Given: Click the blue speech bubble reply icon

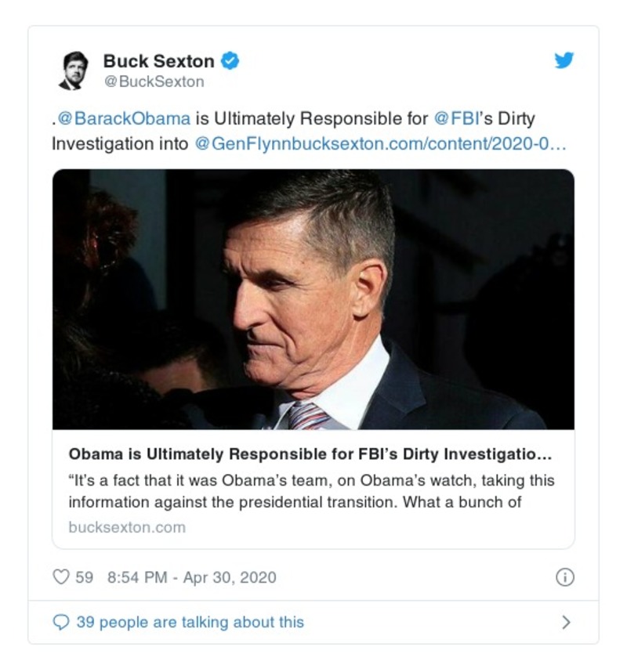Looking at the screenshot, I should point(60,623).
